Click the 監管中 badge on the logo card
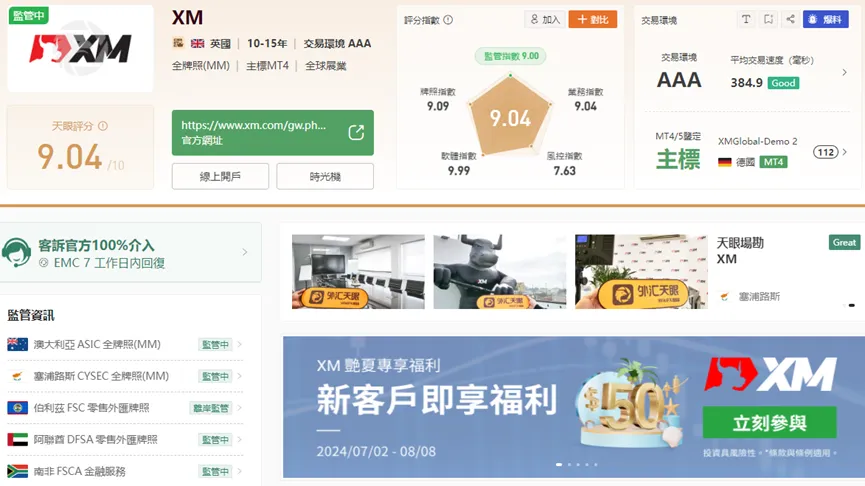 point(29,15)
